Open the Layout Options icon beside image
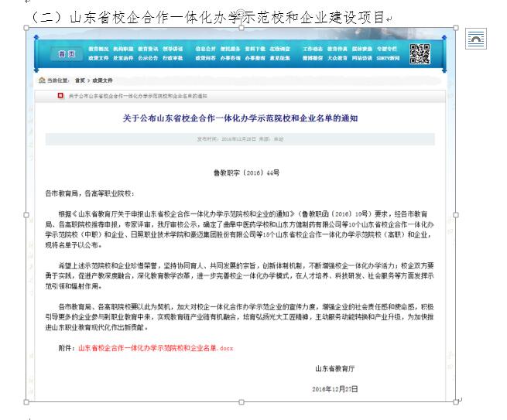Screen dimensions: 507x420 coord(477,39)
